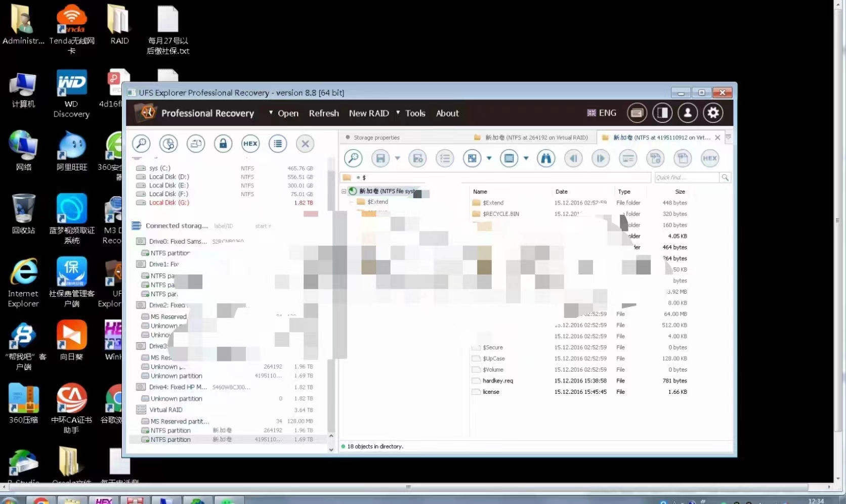The height and width of the screenshot is (504, 846).
Task: Click the list properties icon in storage toolbar
Action: pyautogui.click(x=278, y=144)
